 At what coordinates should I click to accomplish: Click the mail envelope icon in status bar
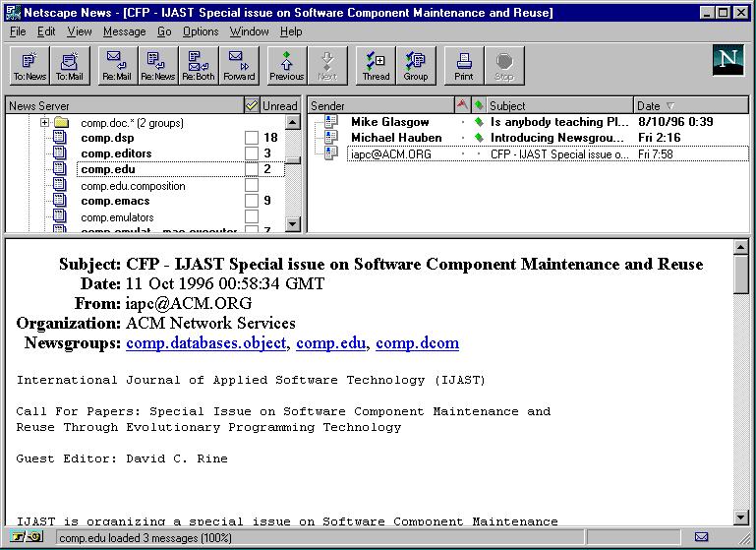pos(702,536)
